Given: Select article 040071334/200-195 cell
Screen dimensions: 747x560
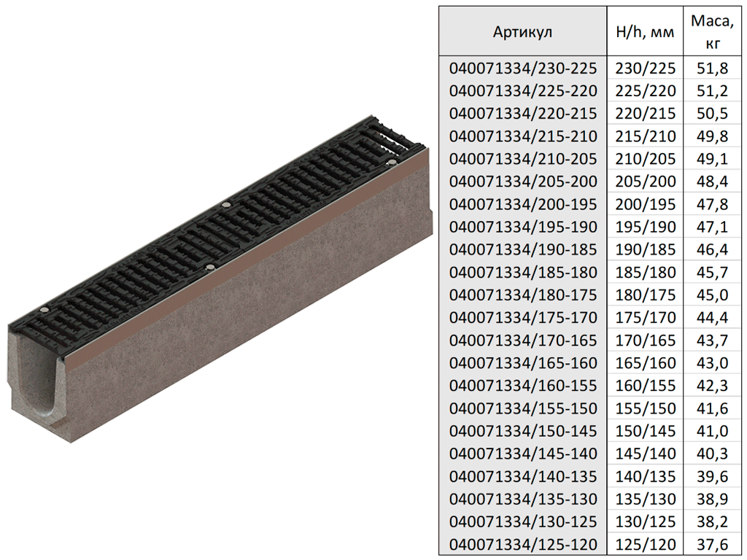Looking at the screenshot, I should 522,204.
